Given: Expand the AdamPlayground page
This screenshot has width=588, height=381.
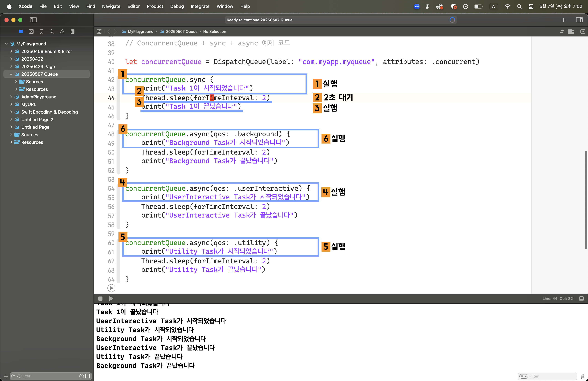Looking at the screenshot, I should 11,97.
